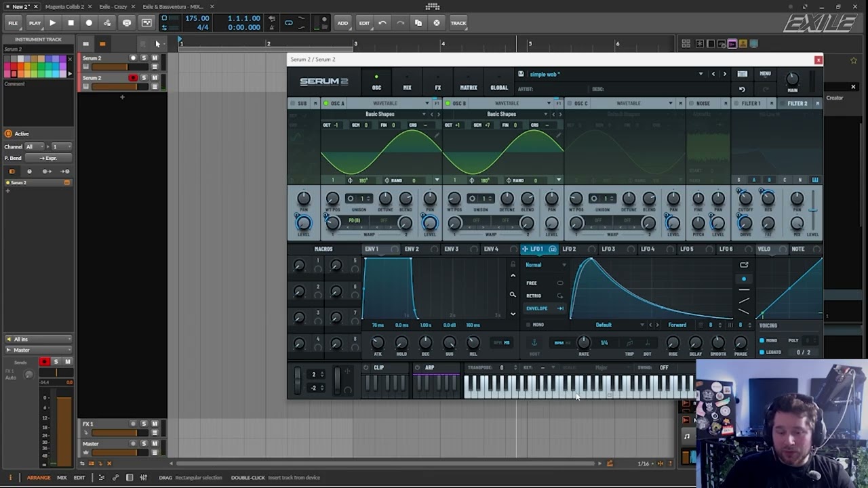868x488 pixels.
Task: Enable OSC C power switch
Action: point(570,104)
